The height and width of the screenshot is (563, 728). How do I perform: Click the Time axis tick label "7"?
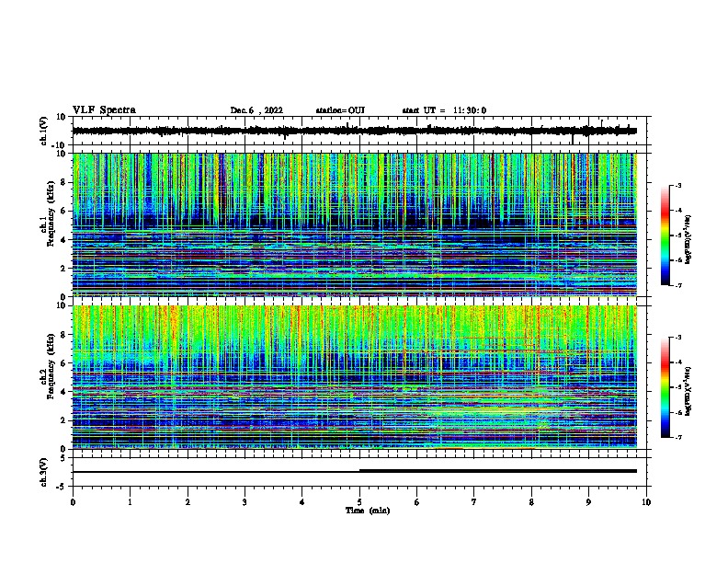(474, 502)
